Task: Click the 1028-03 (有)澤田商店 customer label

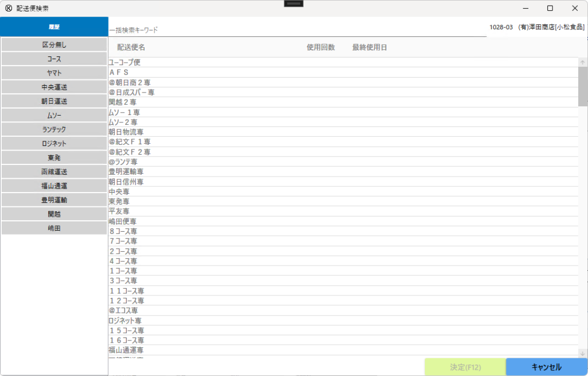Action: 537,27
